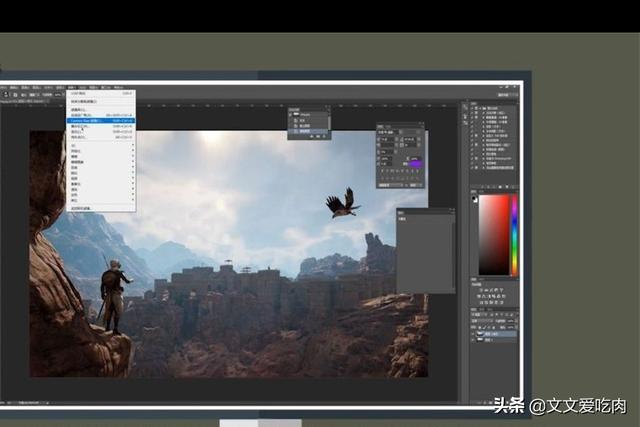Open the workspace switcher at top right

[x=507, y=95]
